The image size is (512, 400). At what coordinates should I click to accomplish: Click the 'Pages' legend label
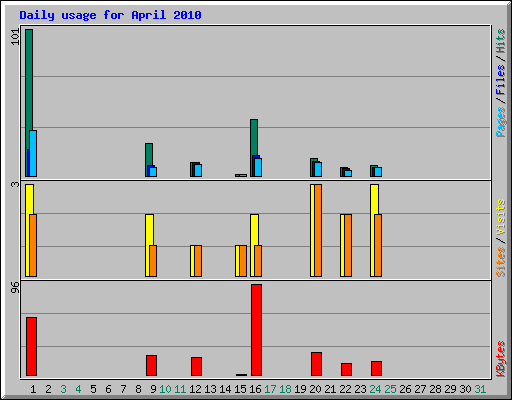pos(500,122)
